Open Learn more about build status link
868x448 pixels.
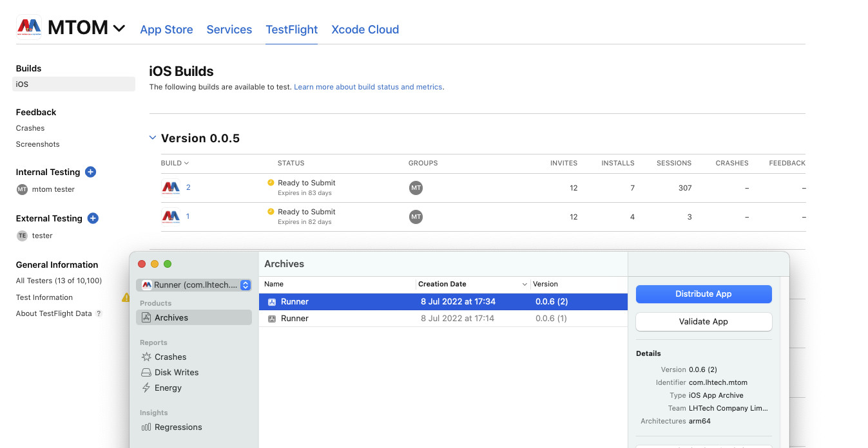click(x=368, y=87)
